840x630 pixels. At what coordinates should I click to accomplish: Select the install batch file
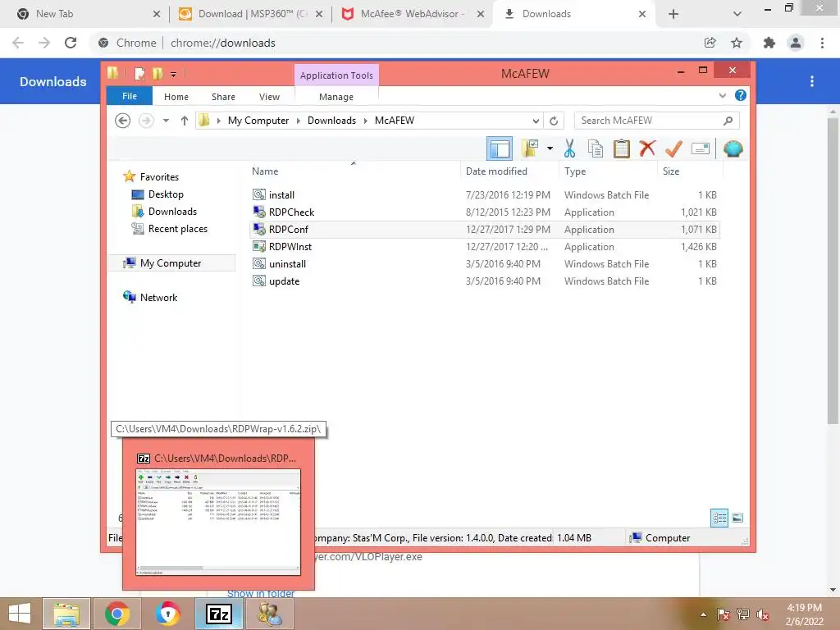[485, 195]
